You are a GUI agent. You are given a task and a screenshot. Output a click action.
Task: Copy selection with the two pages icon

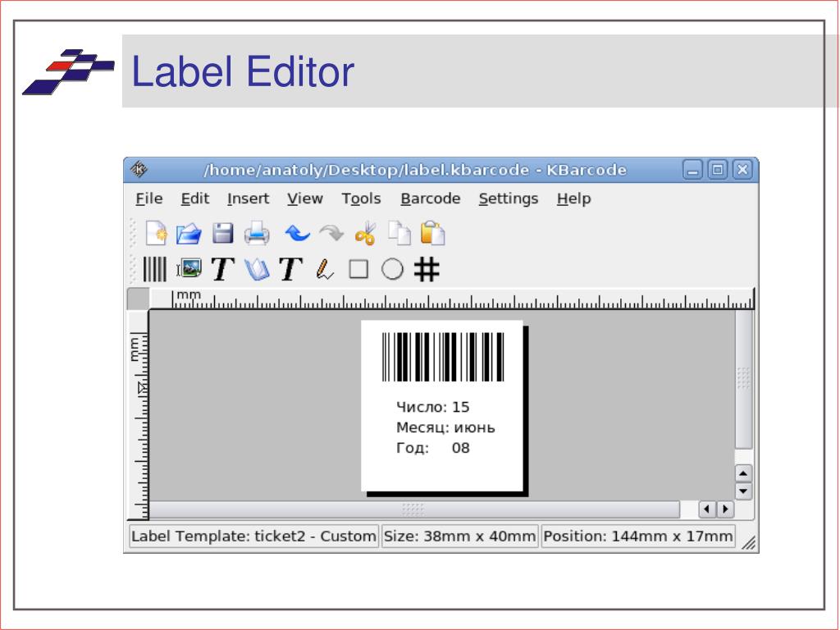click(399, 234)
